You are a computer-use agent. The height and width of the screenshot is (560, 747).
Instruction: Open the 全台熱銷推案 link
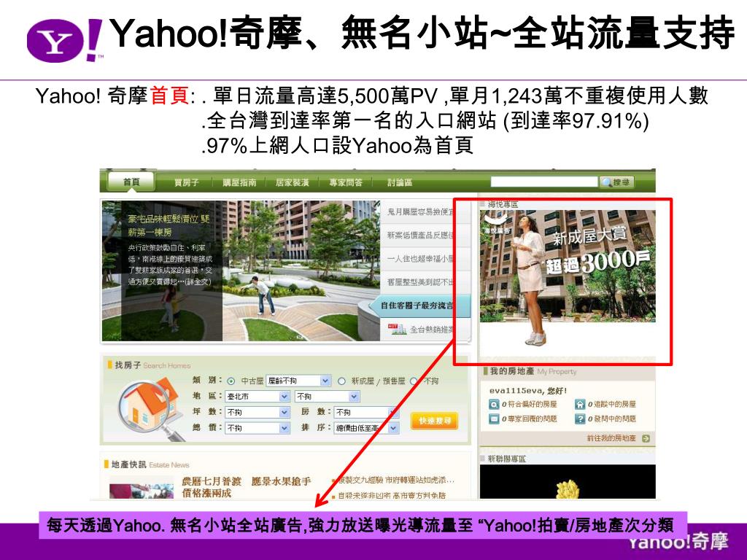tap(432, 329)
